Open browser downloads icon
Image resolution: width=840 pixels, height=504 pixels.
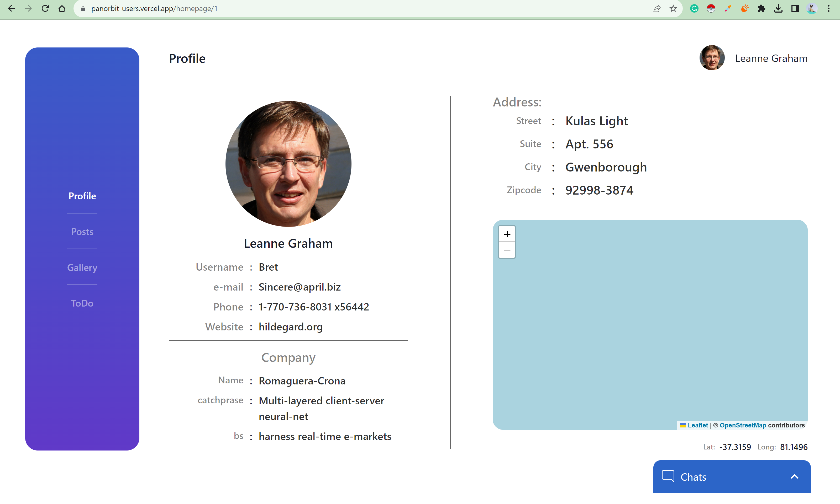(x=778, y=8)
